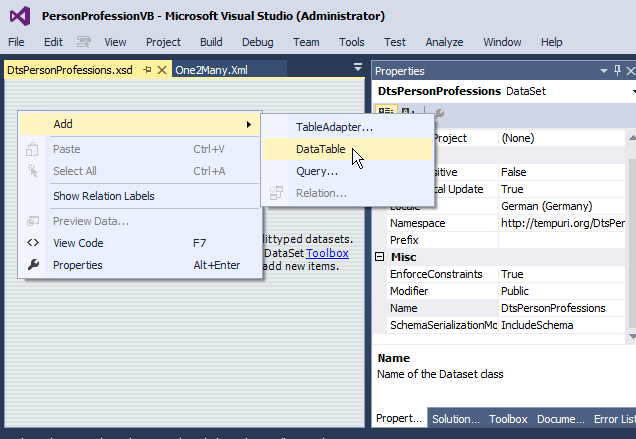636x439 pixels.
Task: Click the (None) value in properties
Action: 562,138
